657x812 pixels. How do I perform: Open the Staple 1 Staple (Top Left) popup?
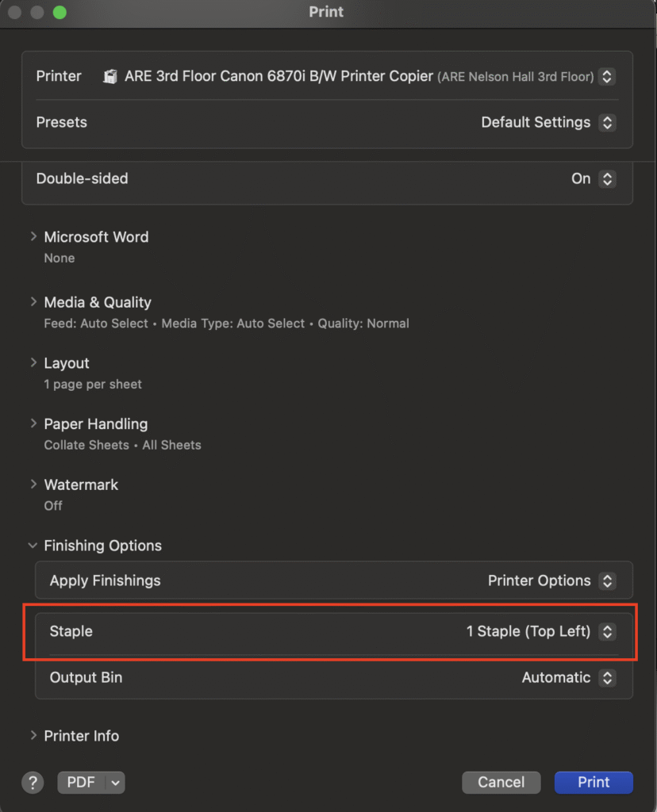[x=541, y=632]
